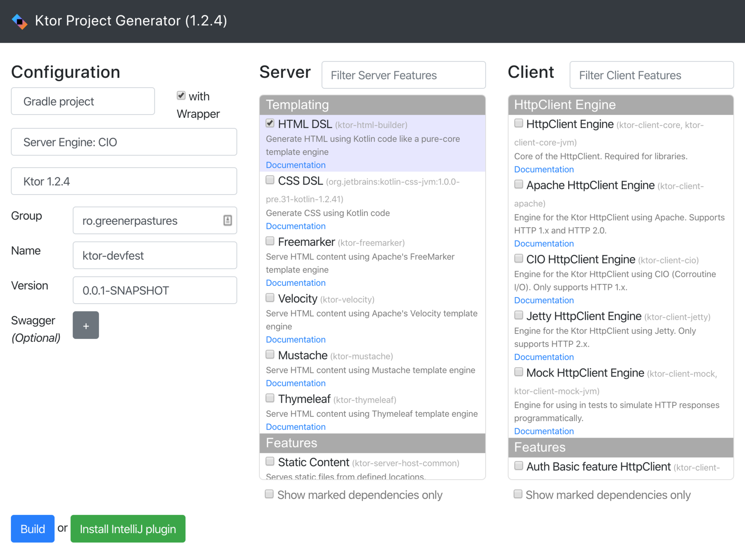Click the server Templating section header

(372, 105)
